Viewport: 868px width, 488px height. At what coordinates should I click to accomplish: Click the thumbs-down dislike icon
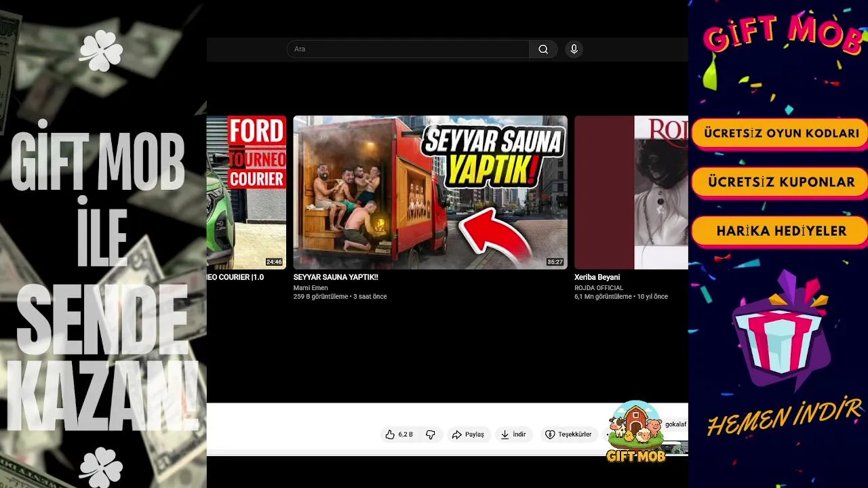(431, 434)
